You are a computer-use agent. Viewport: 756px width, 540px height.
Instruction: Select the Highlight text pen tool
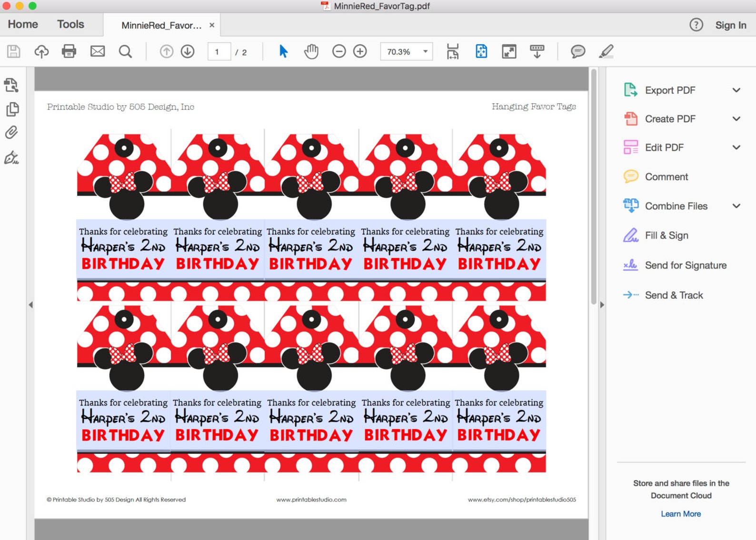606,51
